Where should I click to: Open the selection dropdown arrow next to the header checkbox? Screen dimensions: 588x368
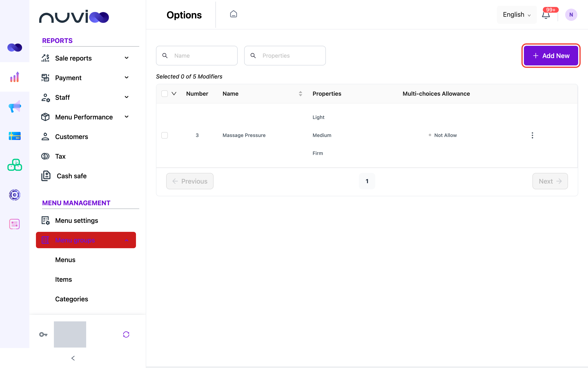coord(174,94)
